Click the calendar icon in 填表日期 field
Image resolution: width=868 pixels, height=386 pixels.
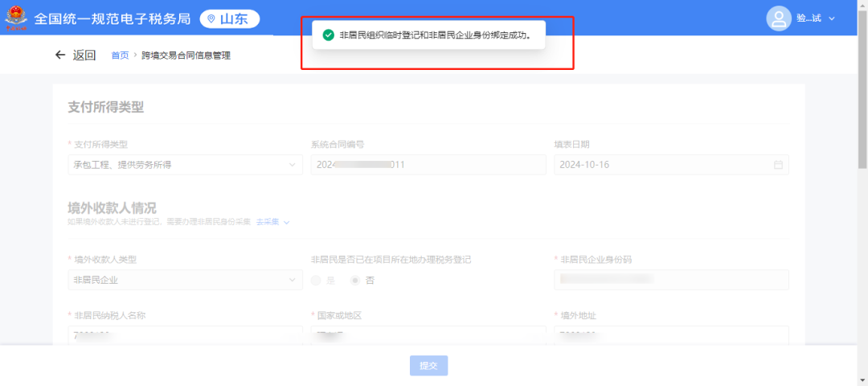778,165
